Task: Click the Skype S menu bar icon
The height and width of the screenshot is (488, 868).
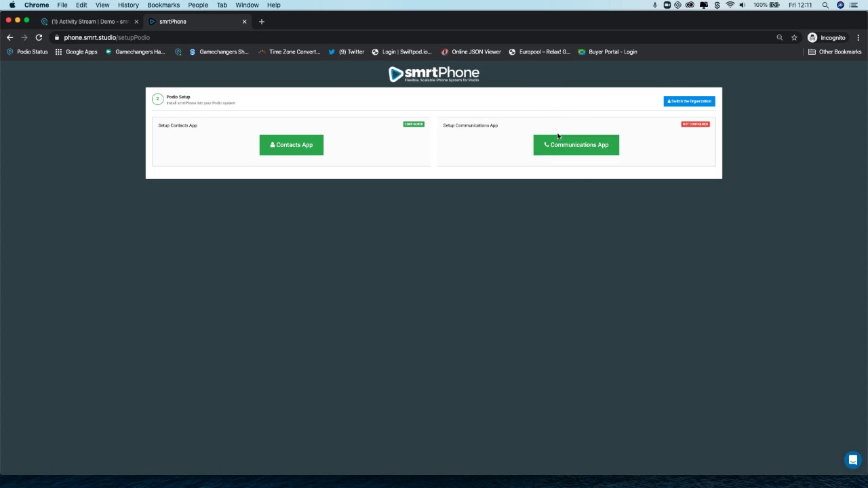Action: point(717,5)
